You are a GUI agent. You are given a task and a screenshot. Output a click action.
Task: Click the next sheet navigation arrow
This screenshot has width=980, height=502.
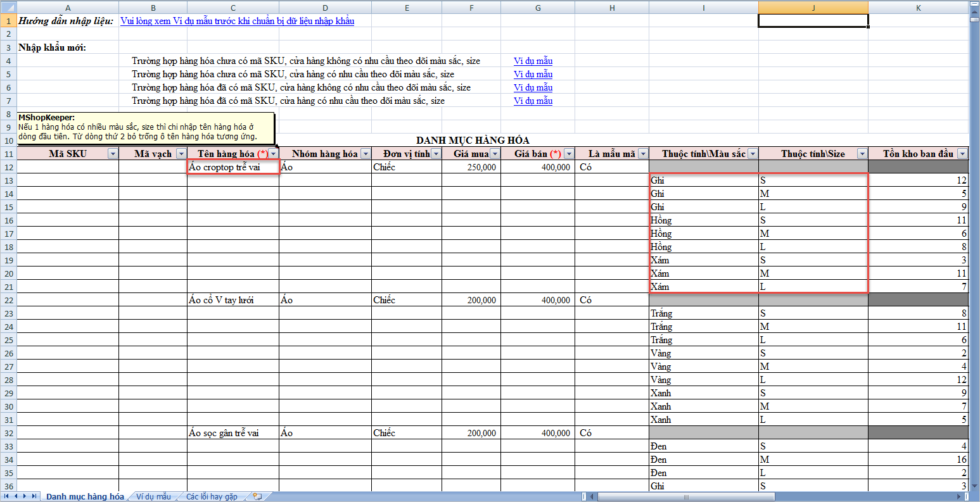pyautogui.click(x=25, y=496)
